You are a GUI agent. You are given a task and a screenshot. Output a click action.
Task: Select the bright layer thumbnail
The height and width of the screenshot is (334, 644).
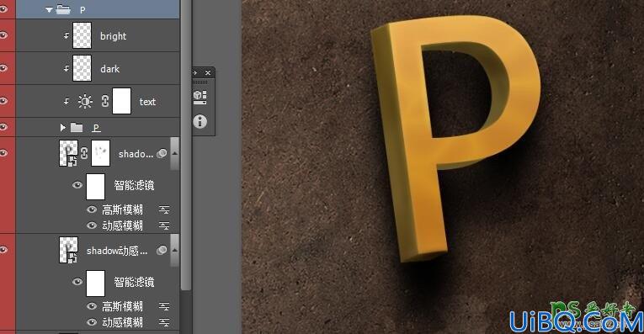(82, 35)
